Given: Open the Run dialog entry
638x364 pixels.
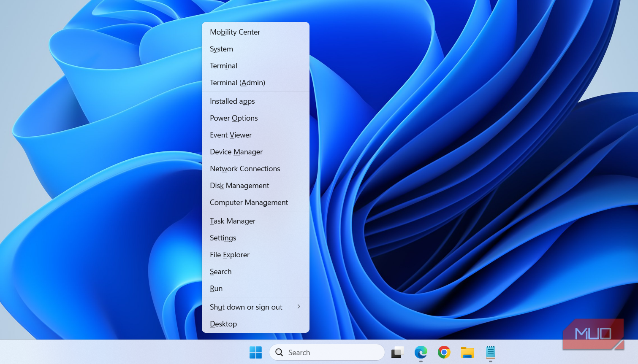Looking at the screenshot, I should pos(255,289).
